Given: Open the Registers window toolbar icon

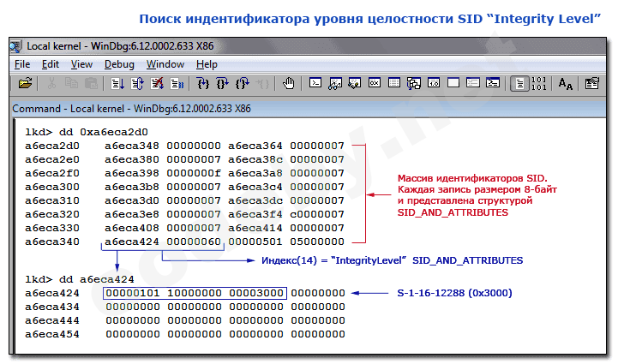Looking at the screenshot, I should click(x=375, y=83).
